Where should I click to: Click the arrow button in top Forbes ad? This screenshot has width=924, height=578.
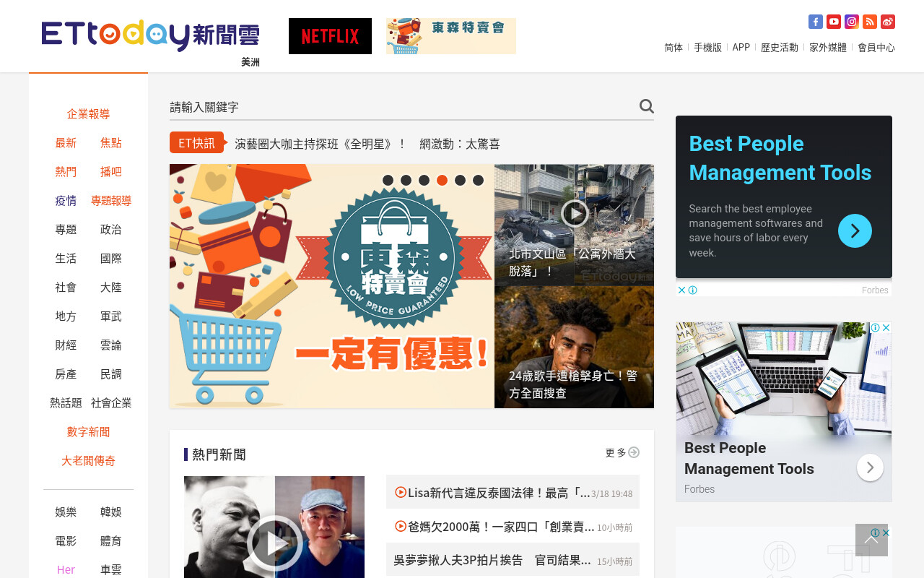855,230
